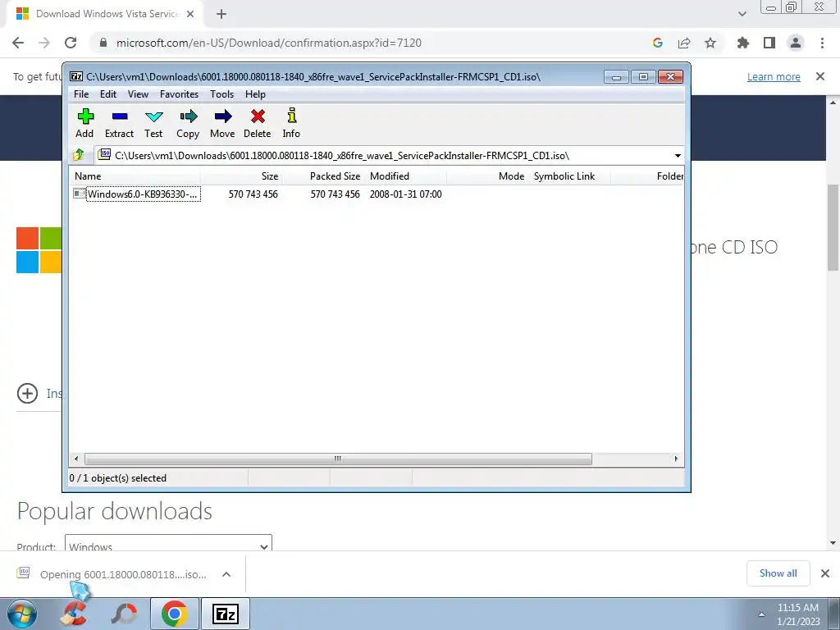
Task: Open the Product dropdown showing Windows
Action: (x=168, y=543)
